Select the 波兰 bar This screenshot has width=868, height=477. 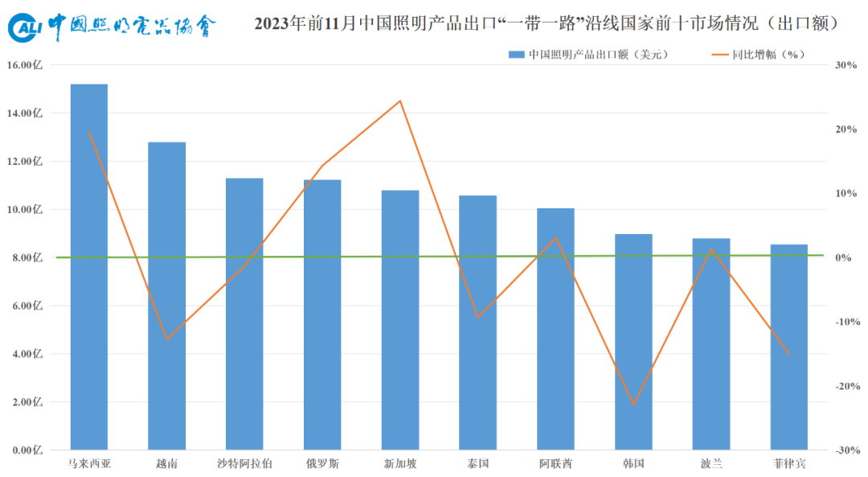[x=711, y=344]
